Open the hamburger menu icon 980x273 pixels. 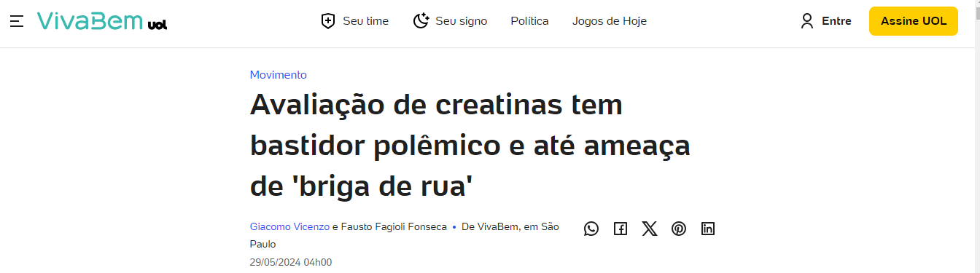(17, 21)
